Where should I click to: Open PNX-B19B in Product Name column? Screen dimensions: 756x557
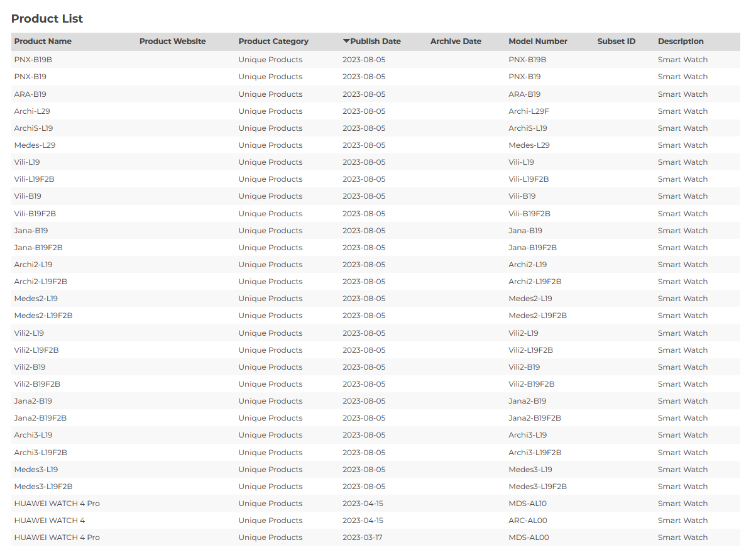pyautogui.click(x=33, y=60)
